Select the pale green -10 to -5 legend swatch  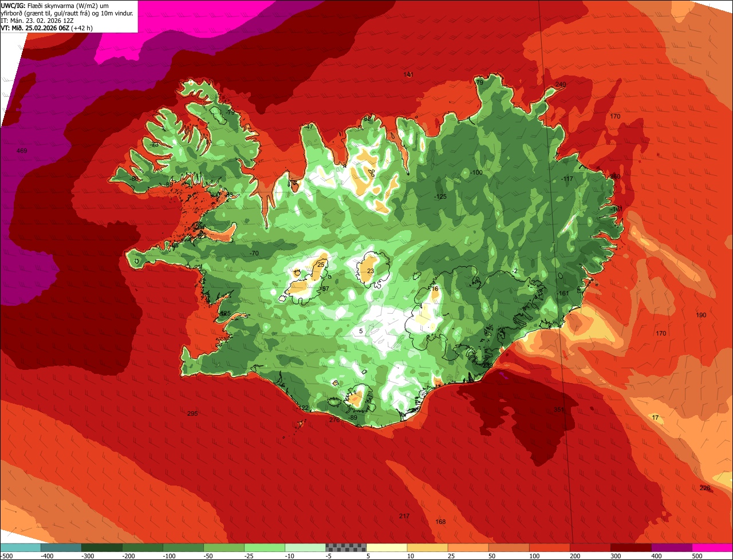(305, 547)
